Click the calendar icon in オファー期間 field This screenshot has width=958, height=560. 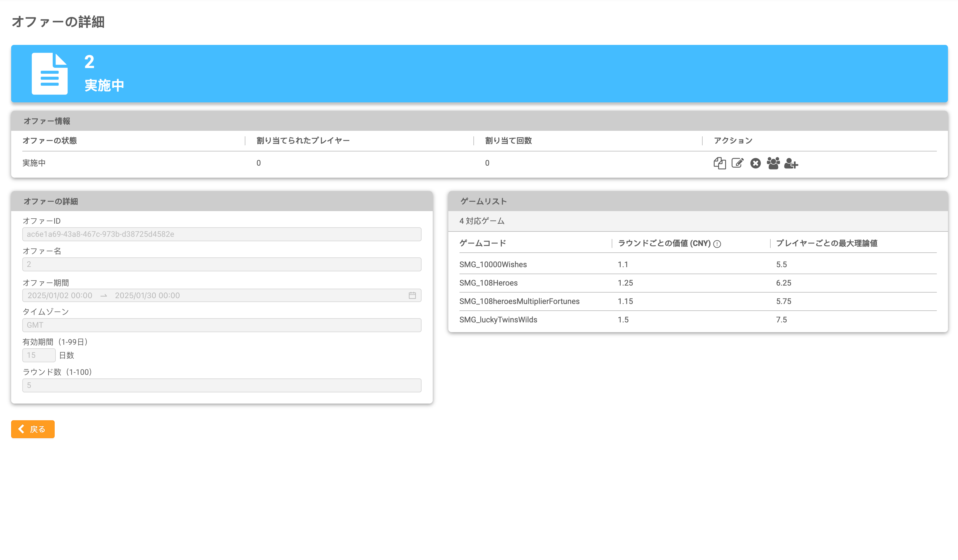tap(412, 295)
